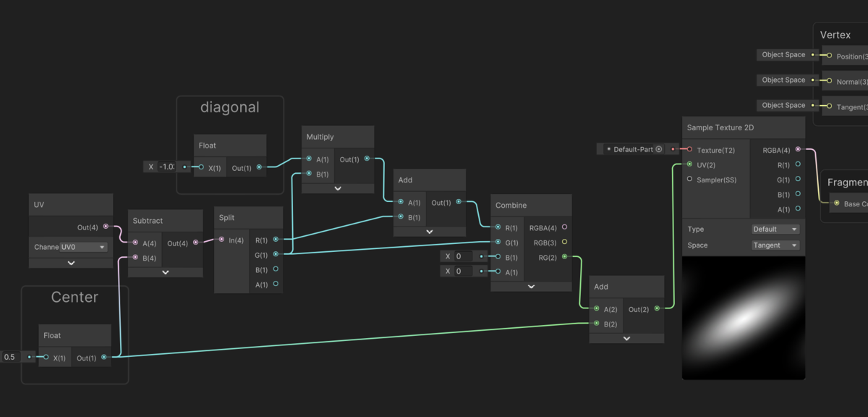
Task: Click the Add node Out(2) output port
Action: tap(657, 308)
